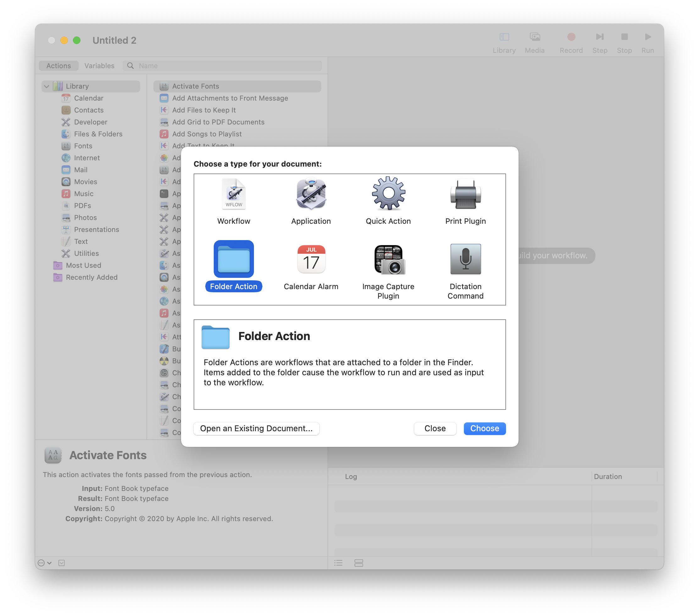Click Open an Existing Document button
Viewport: 699px width, 616px height.
(256, 428)
